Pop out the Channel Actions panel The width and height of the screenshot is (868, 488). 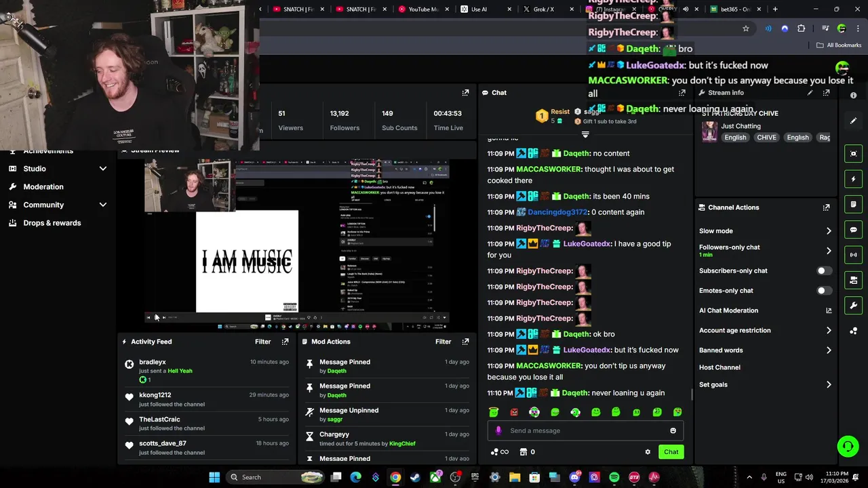point(826,207)
